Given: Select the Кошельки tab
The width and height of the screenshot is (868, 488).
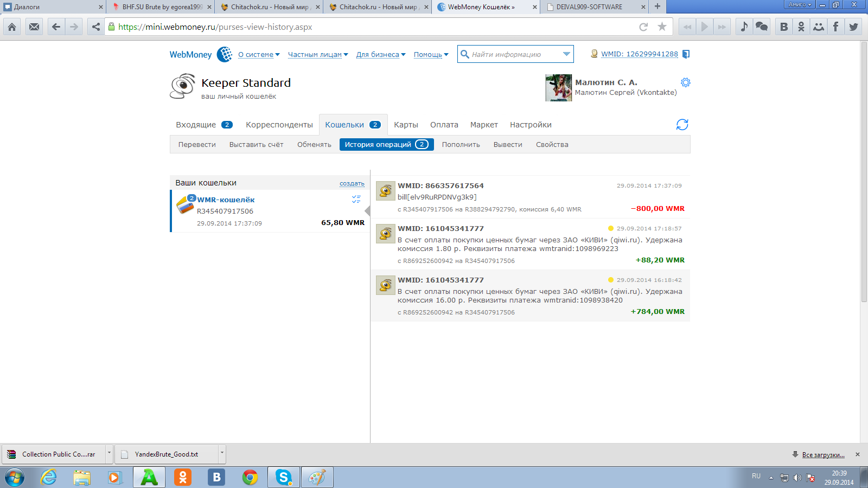Looking at the screenshot, I should point(353,125).
